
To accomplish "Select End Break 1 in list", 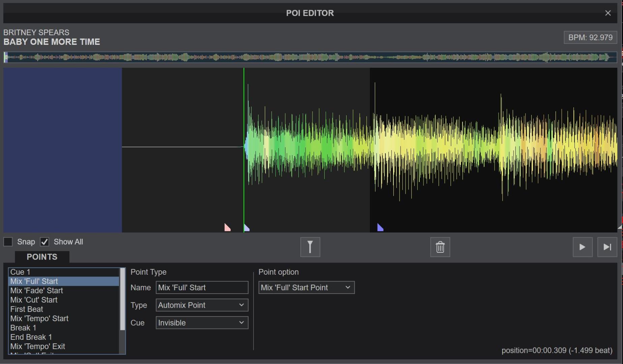I will click(64, 337).
